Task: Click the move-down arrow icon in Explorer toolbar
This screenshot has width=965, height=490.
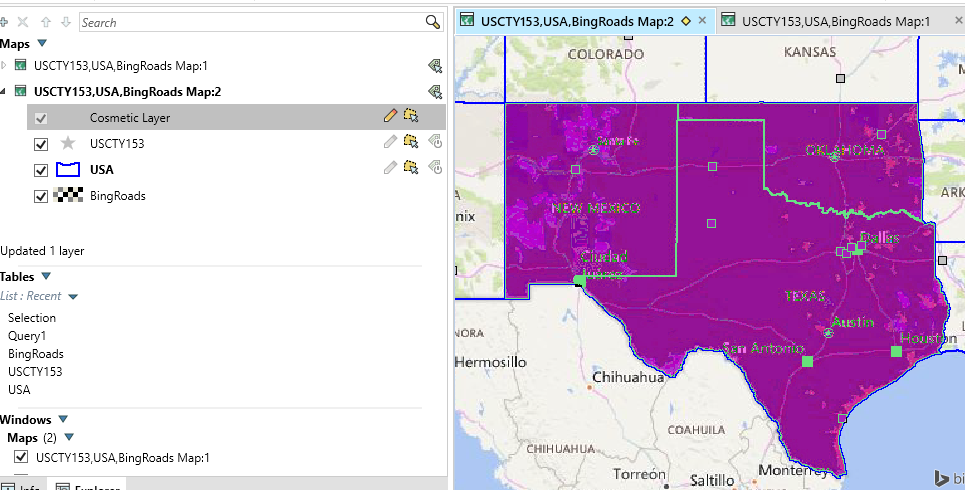Action: 66,22
